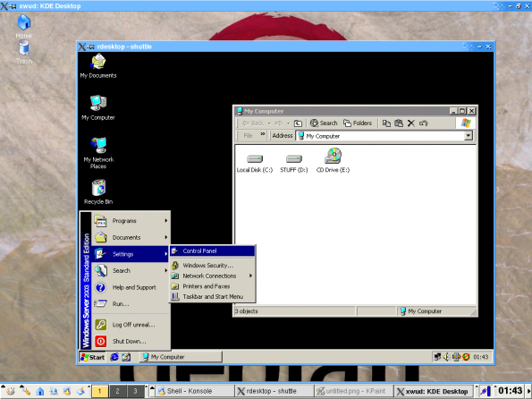Select Log Off unreal... in Start menu
532x399 pixels.
click(x=131, y=325)
